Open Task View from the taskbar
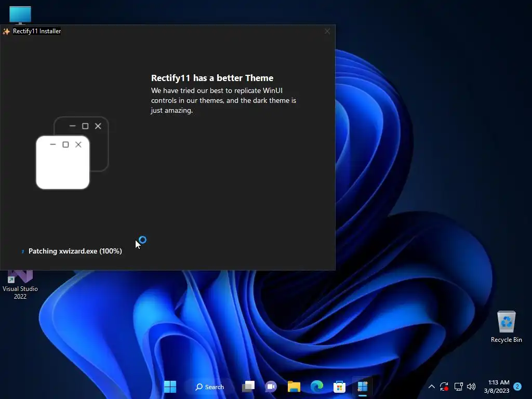The width and height of the screenshot is (532, 399). [248, 387]
